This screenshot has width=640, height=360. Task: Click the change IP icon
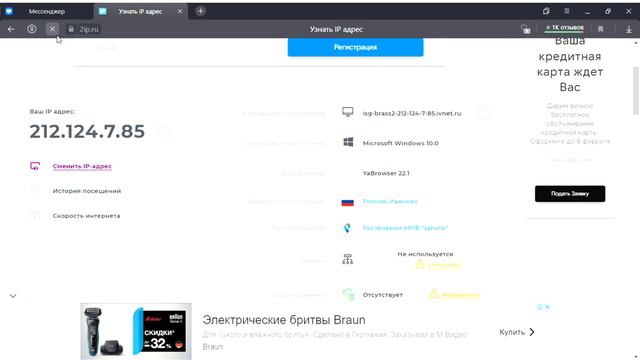tap(35, 166)
